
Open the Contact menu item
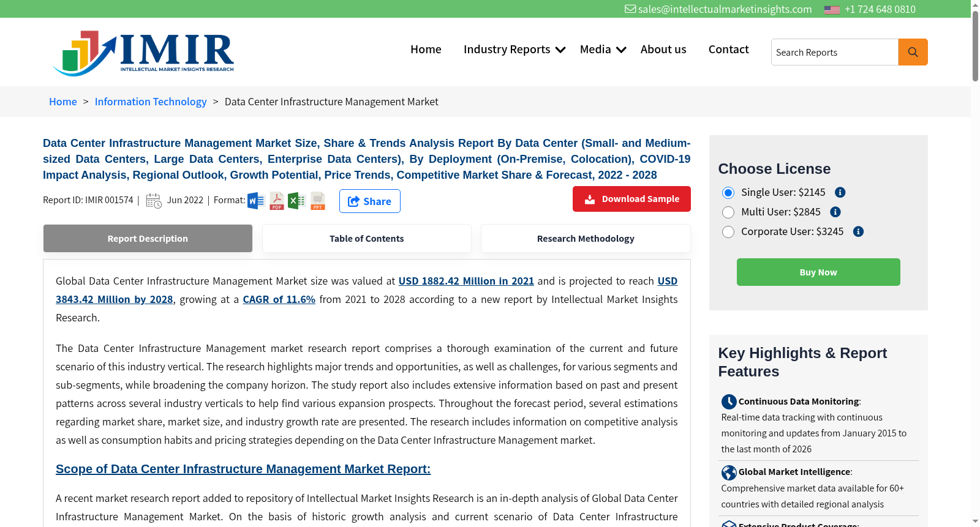tap(729, 49)
